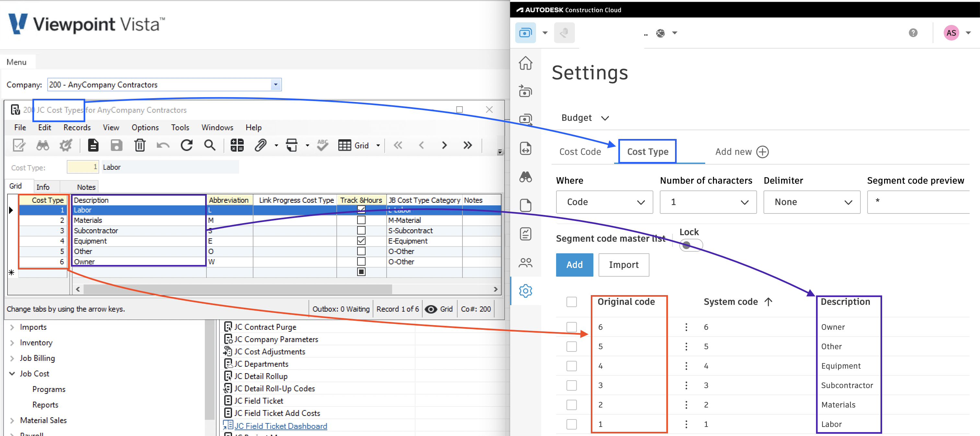This screenshot has width=980, height=436.
Task: Open Members people icon in Autodesk sidebar
Action: tap(525, 263)
